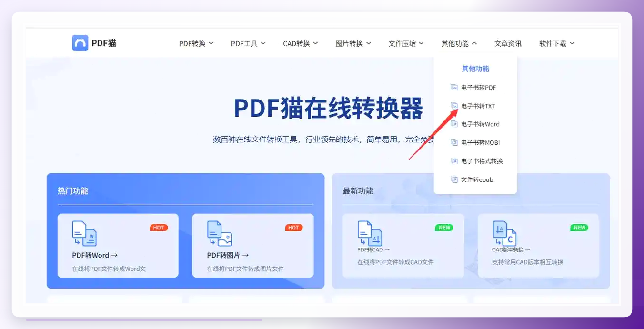Viewport: 644px width, 329px height.
Task: Open the CAD版本转换 → link
Action: (x=511, y=249)
